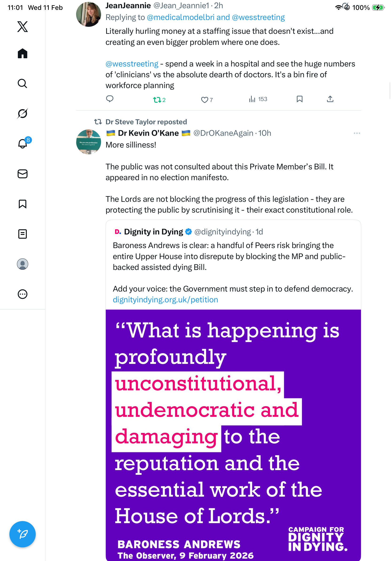This screenshot has height=561, width=392.
Task: Open the three-dot menu on Dr Kevin O'Kane's post
Action: click(x=357, y=133)
